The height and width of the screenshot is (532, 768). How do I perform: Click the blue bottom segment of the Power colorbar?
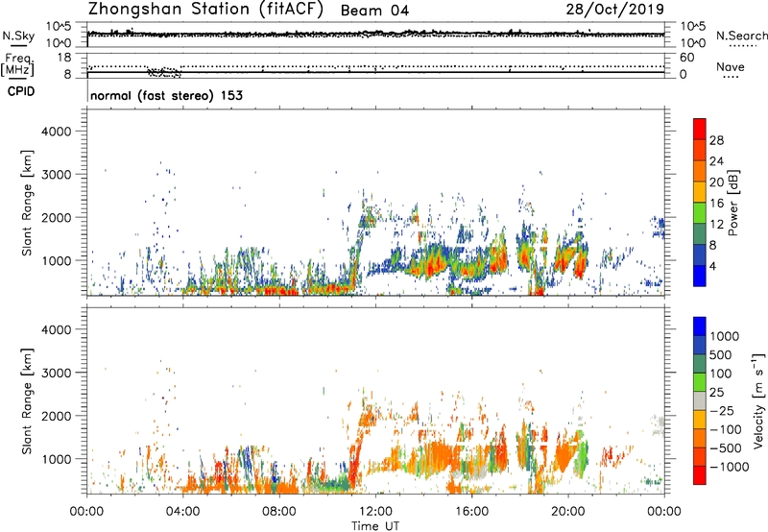(x=700, y=276)
